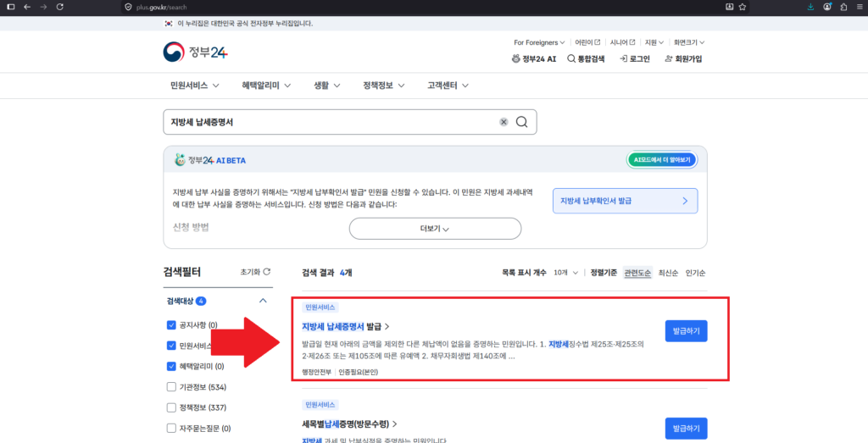
Task: Open 지방세 납세증명서 발급 result title
Action: point(346,326)
